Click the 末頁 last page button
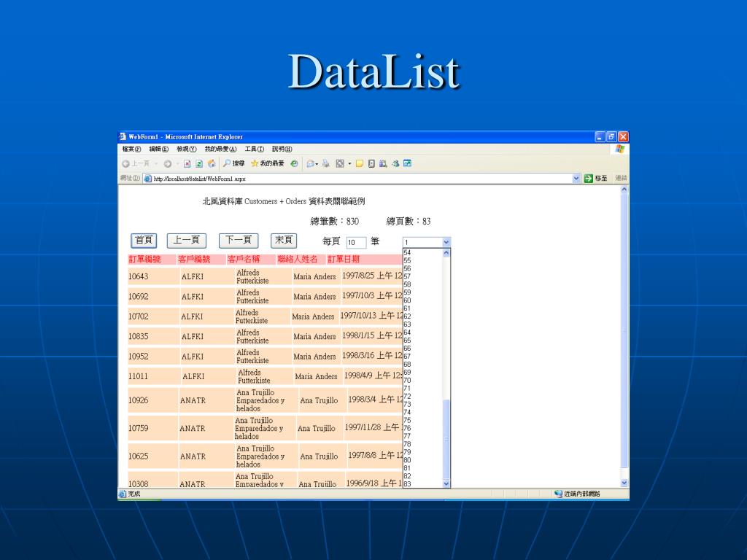747x560 pixels. click(284, 241)
